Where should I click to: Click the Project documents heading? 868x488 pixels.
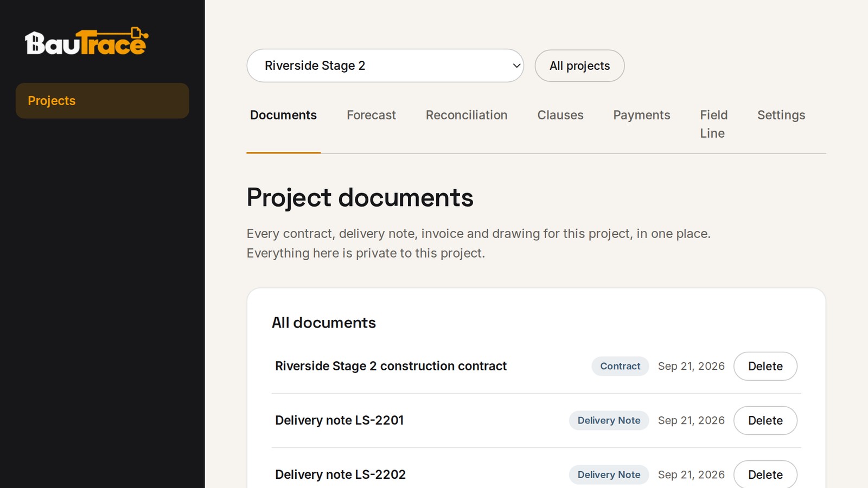pos(360,197)
